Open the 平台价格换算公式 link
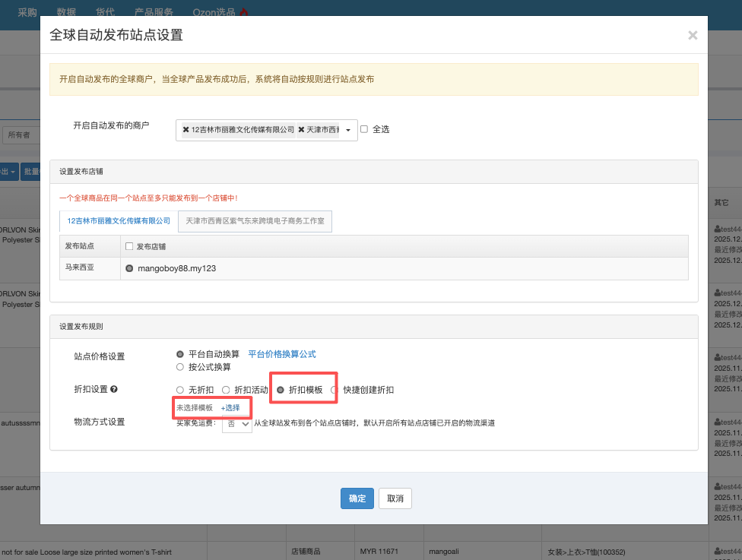This screenshot has height=560, width=742. pos(281,354)
